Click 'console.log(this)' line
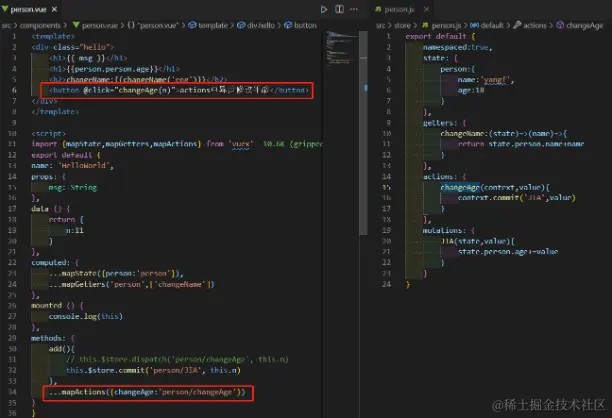This screenshot has width=612, height=418. [85, 316]
